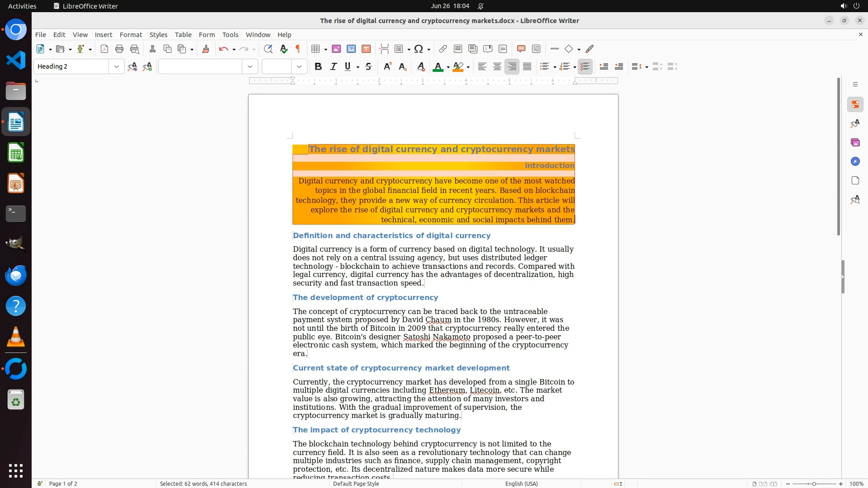Open the Format menu
The image size is (868, 488).
click(x=131, y=34)
